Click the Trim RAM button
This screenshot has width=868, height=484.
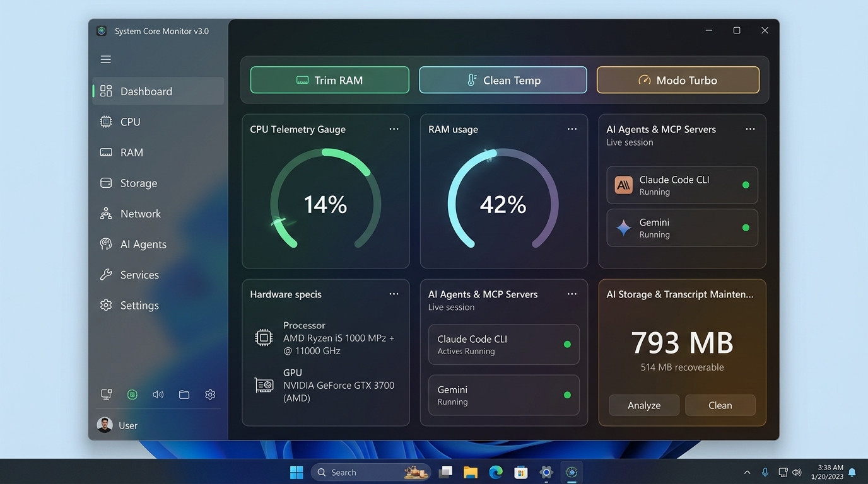pyautogui.click(x=330, y=80)
